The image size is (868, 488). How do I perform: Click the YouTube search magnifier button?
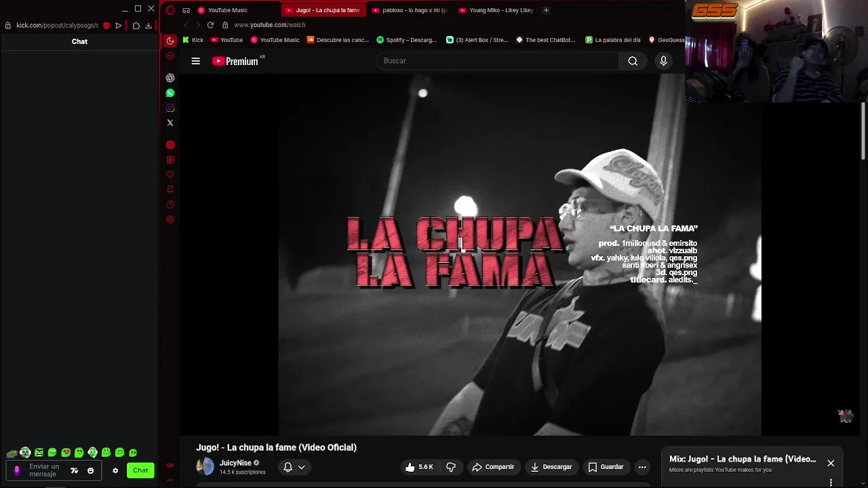point(633,61)
